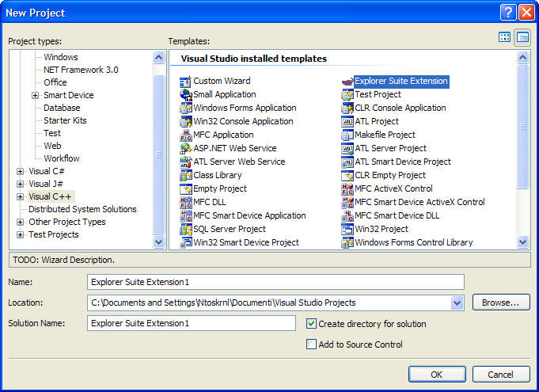Expand the Other Project Types node
Viewport: 539px width, 392px height.
[21, 222]
